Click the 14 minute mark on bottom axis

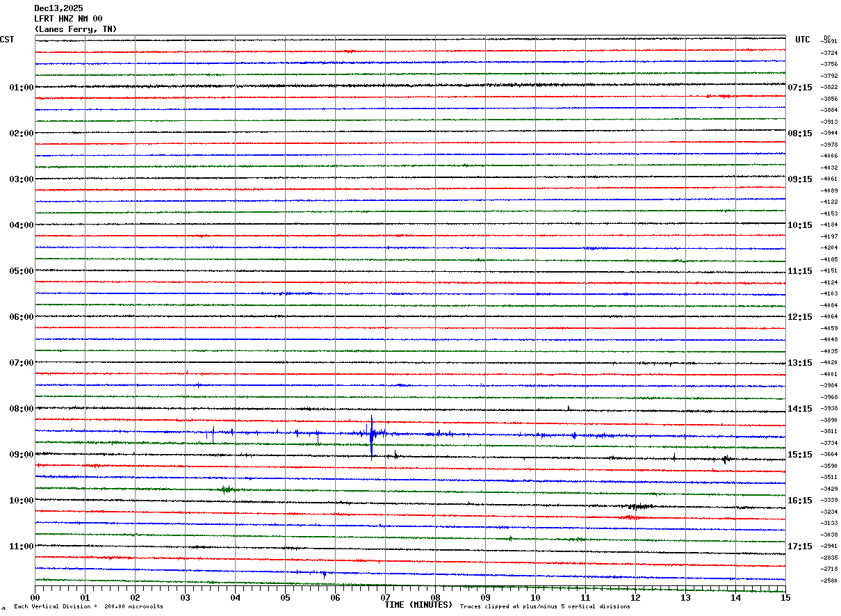[735, 598]
